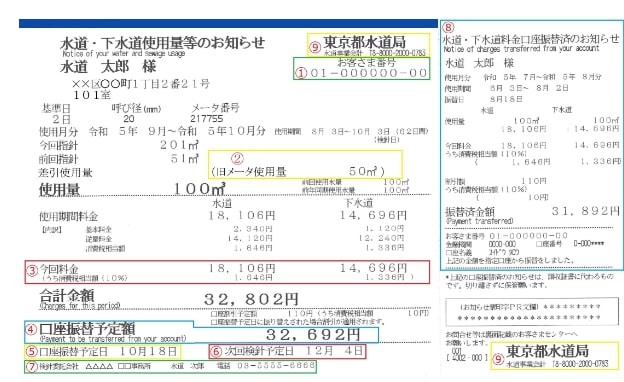Select the 今回指針 label
624x382 pixels.
pos(58,146)
